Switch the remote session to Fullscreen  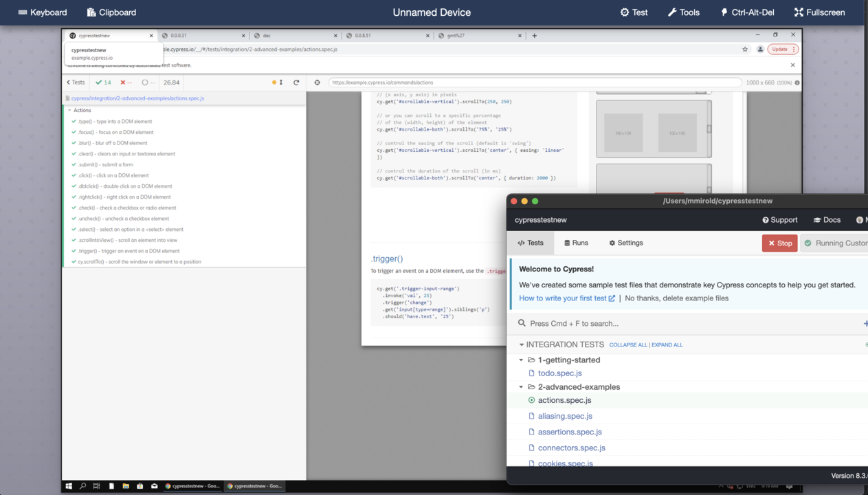pos(819,12)
